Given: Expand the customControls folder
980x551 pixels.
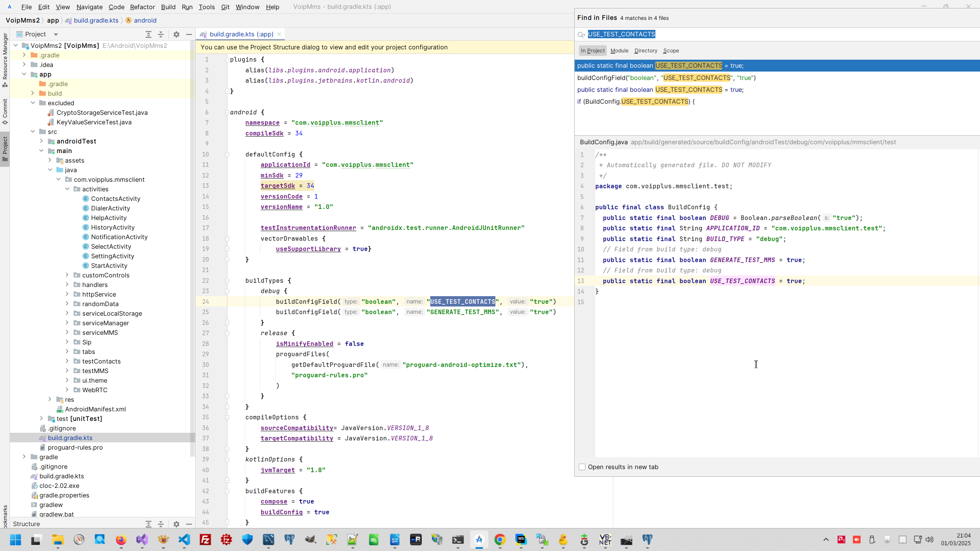Looking at the screenshot, I should click(67, 275).
